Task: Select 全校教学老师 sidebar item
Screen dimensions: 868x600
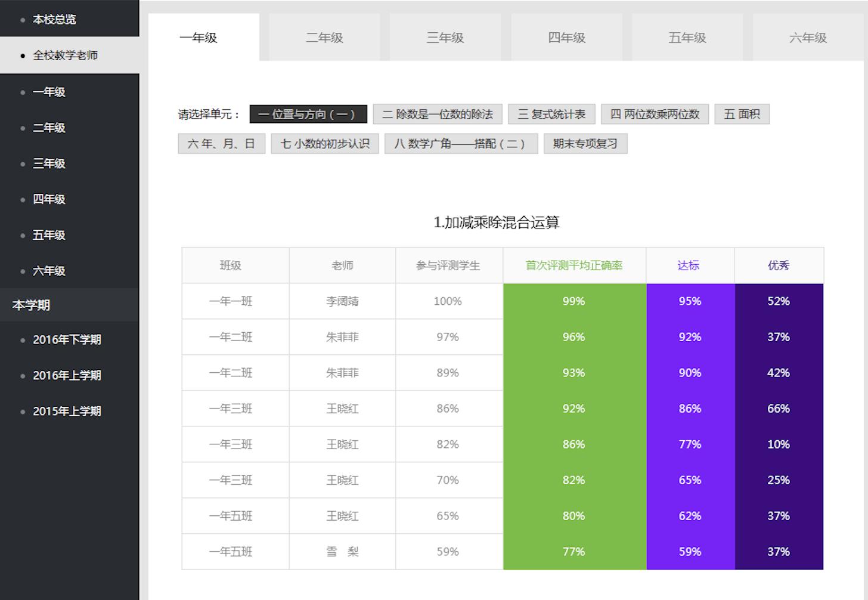Action: pyautogui.click(x=65, y=55)
